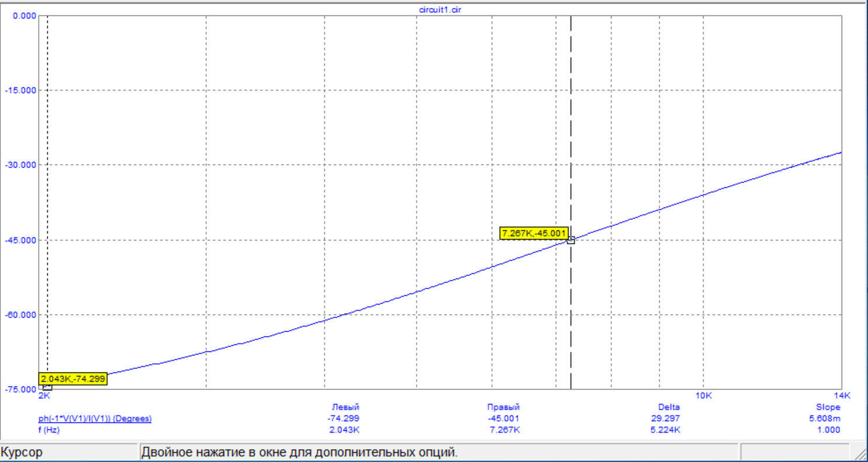Click the right cursor marker on the curve
This screenshot has height=462, width=868.
(x=571, y=240)
